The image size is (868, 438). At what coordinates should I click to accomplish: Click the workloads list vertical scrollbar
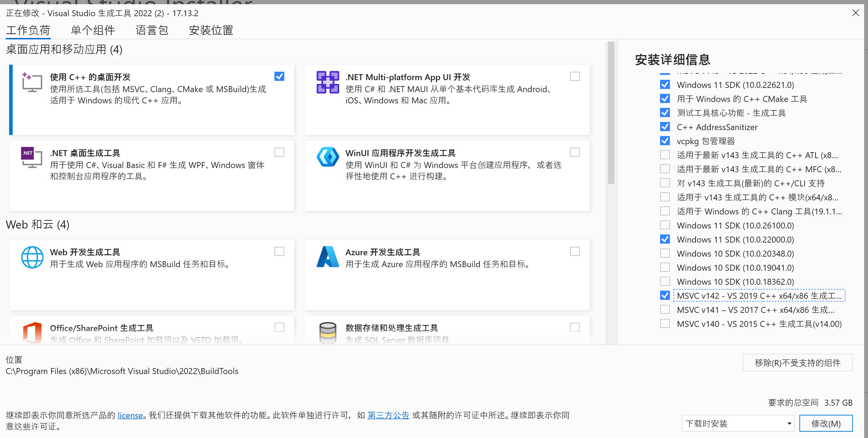click(x=611, y=112)
